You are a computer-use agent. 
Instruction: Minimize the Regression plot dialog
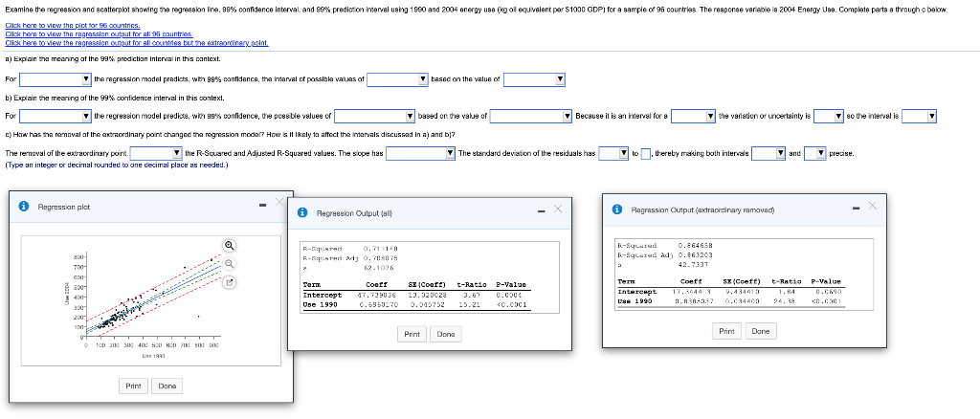[x=262, y=205]
